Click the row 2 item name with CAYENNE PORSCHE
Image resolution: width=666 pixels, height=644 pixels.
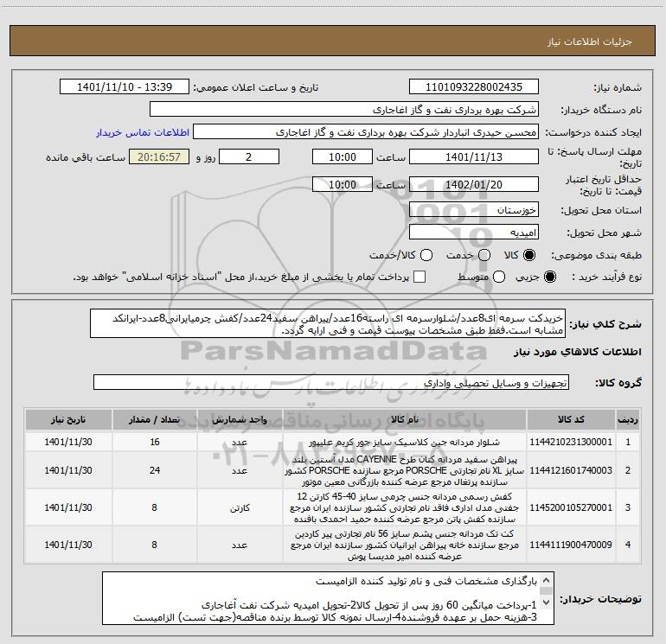[405, 470]
